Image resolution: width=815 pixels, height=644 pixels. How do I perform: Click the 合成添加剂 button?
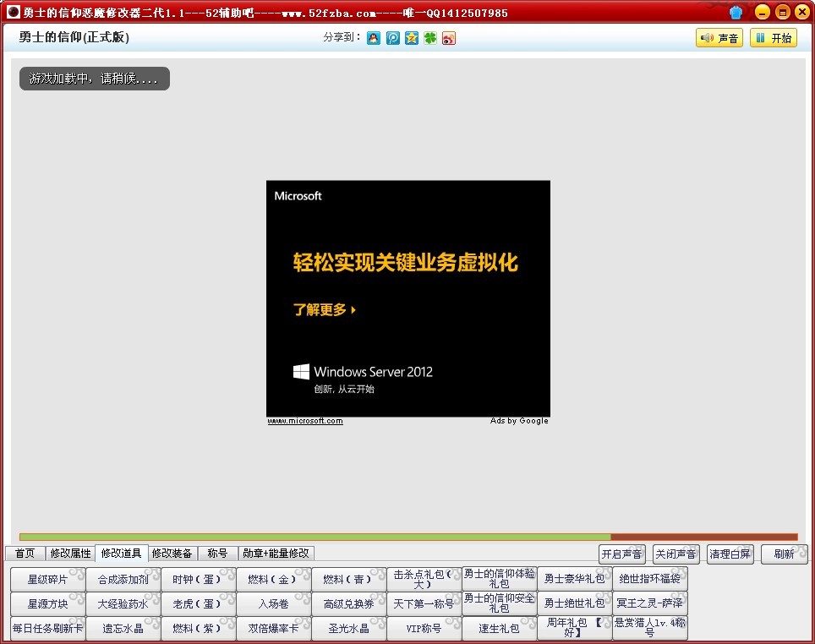123,579
